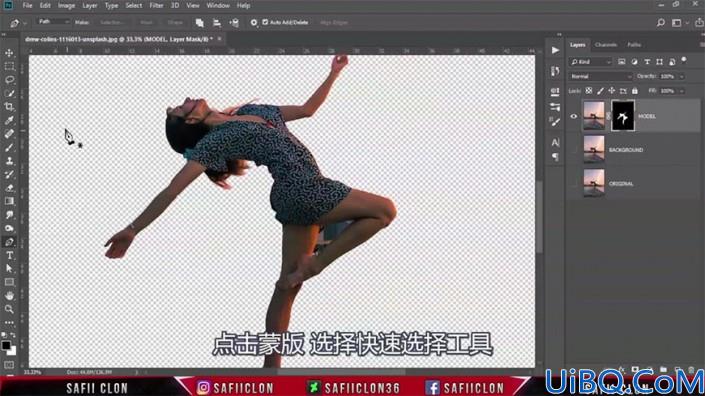The width and height of the screenshot is (705, 396).
Task: Select the Lasso tool
Action: point(9,80)
